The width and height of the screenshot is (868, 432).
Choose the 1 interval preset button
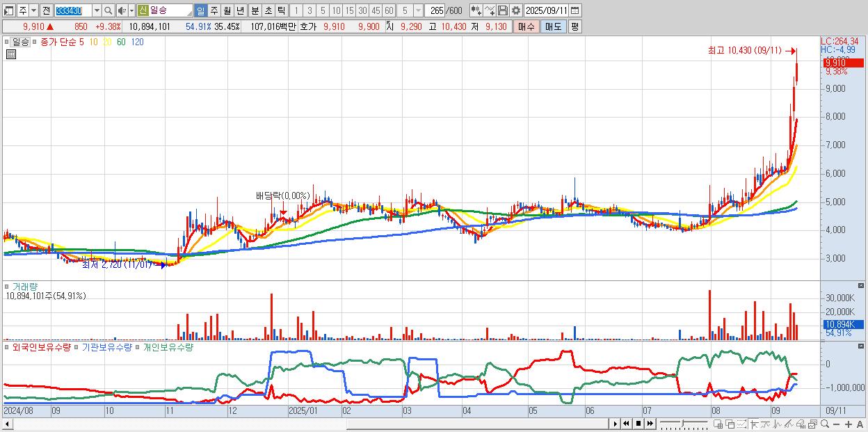point(296,10)
